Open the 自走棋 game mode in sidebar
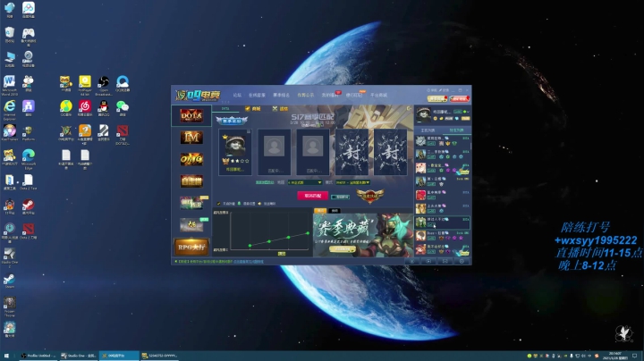Viewport: 644px width, 361px height. pos(191,180)
